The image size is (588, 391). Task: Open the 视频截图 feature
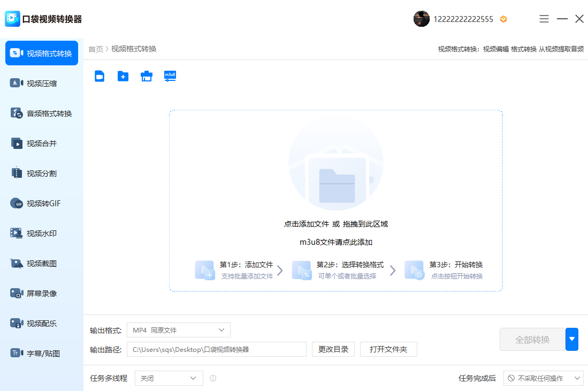pyautogui.click(x=41, y=263)
